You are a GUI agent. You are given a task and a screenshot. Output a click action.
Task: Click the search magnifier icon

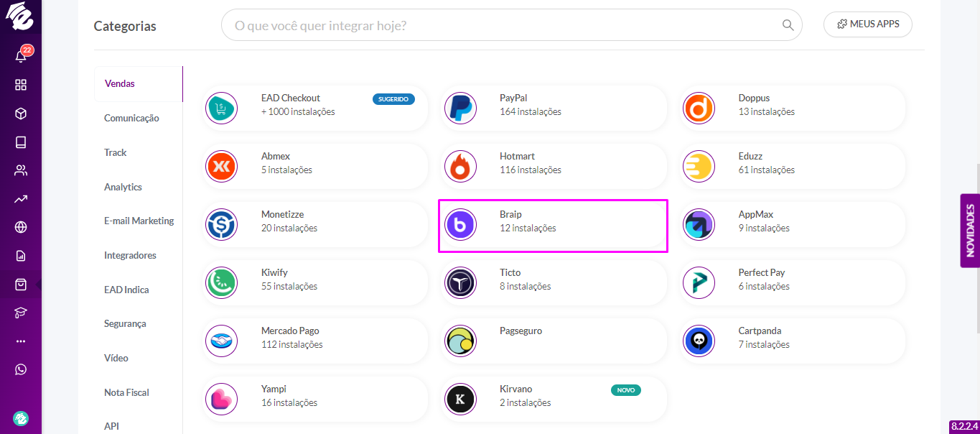click(x=788, y=25)
